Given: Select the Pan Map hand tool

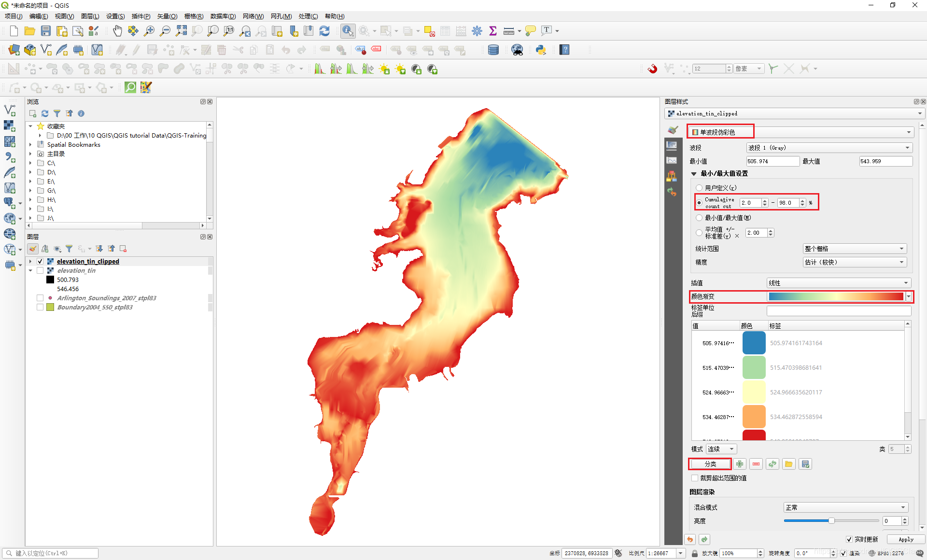Looking at the screenshot, I should coord(117,31).
